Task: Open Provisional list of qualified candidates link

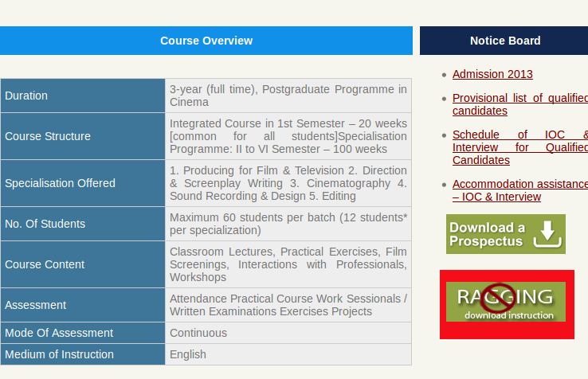Action: click(x=519, y=104)
